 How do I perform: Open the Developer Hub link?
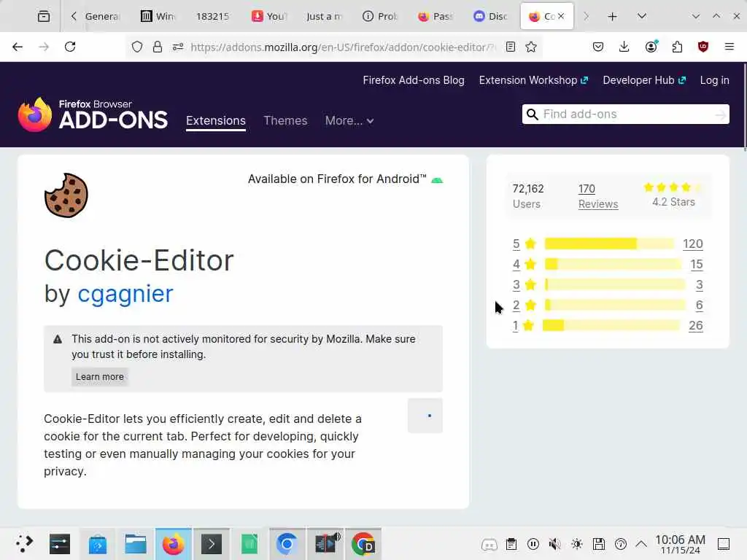click(644, 80)
